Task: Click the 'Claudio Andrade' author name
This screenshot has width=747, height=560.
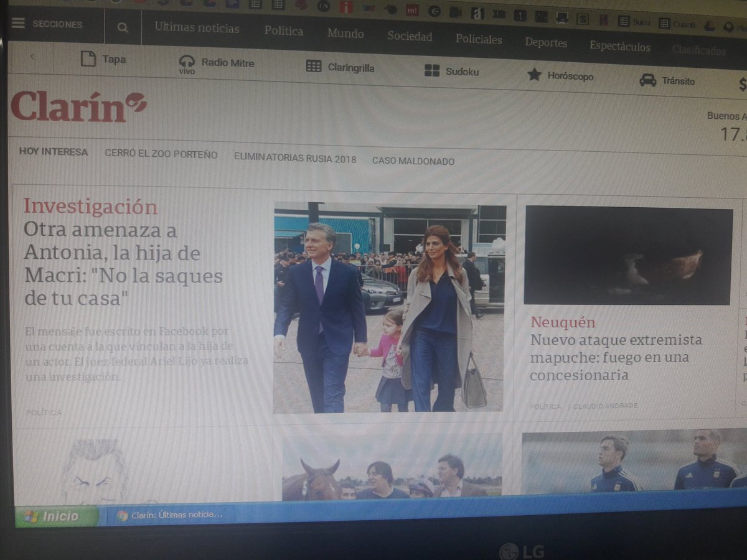Action: [x=605, y=406]
